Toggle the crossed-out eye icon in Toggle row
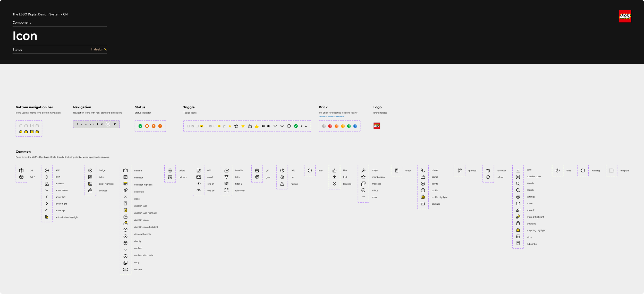 pyautogui.click(x=275, y=126)
